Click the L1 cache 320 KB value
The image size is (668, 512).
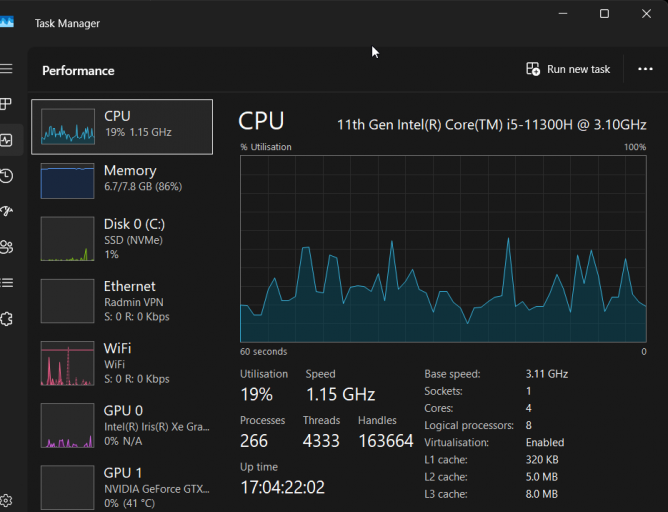click(542, 460)
